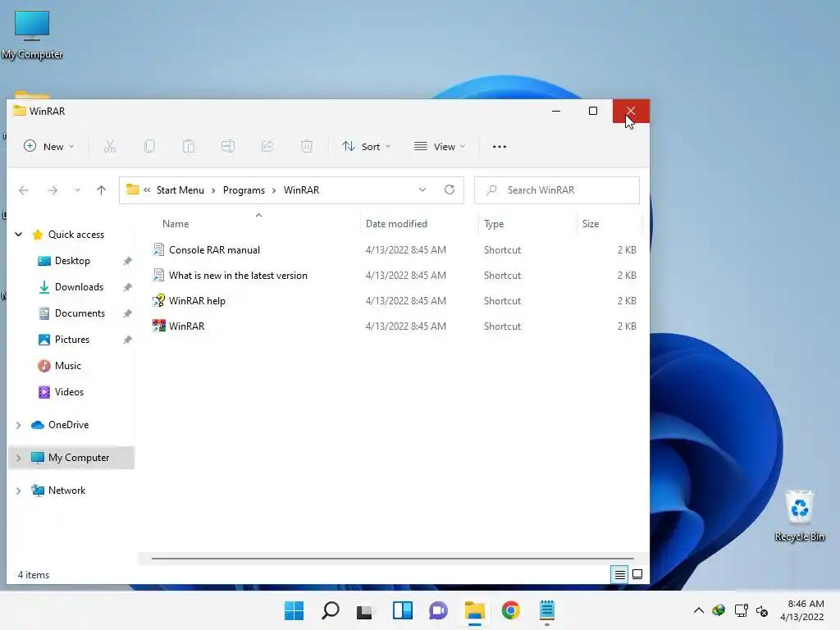The height and width of the screenshot is (630, 840).
Task: Click the taskbar clock and date
Action: click(802, 610)
